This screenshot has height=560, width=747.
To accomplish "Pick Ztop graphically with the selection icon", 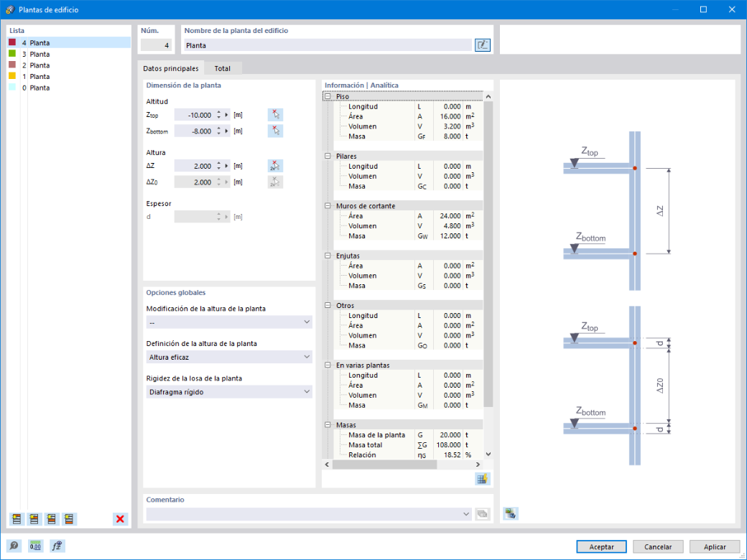I will tap(275, 115).
